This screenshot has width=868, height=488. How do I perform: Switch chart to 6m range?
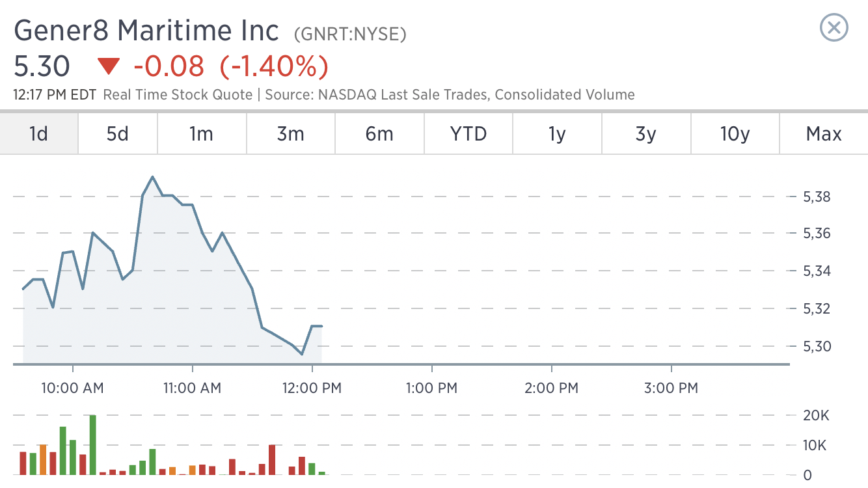[x=379, y=134]
